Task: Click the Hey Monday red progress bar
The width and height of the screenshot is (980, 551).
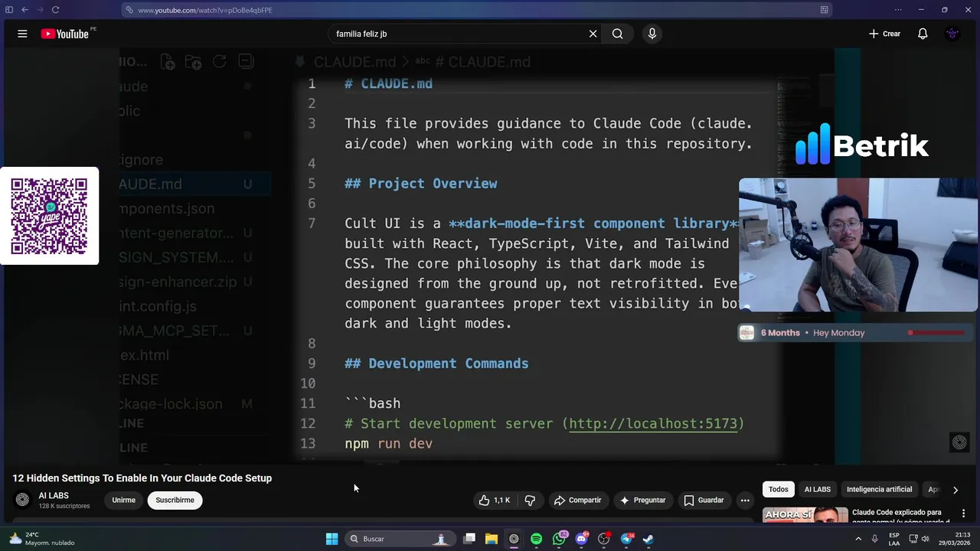Action: [936, 333]
